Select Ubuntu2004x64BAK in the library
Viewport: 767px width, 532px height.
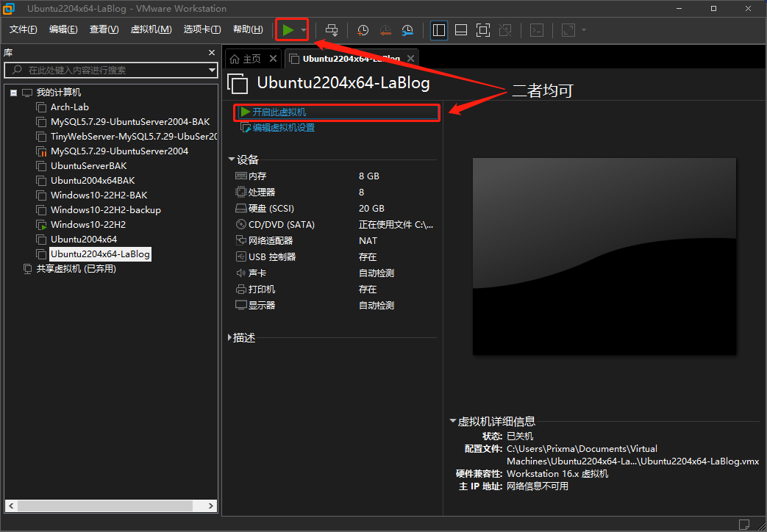click(93, 181)
